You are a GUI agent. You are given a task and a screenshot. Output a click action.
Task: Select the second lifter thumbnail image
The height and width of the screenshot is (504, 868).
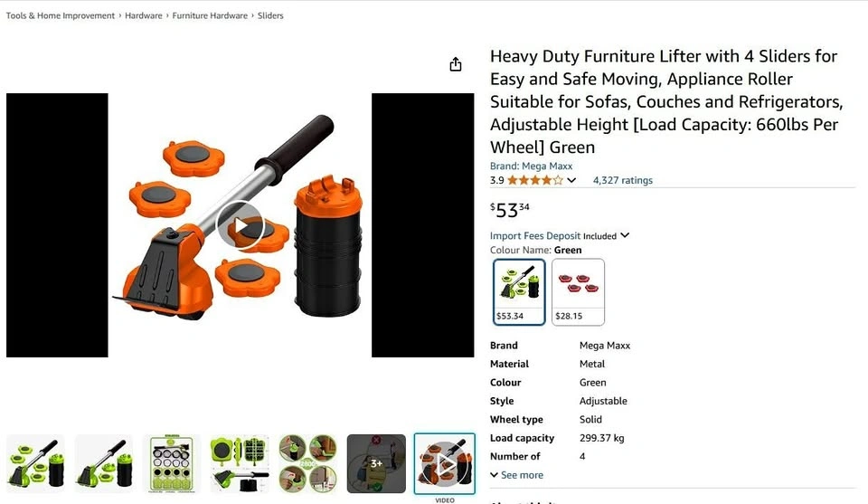click(x=103, y=463)
